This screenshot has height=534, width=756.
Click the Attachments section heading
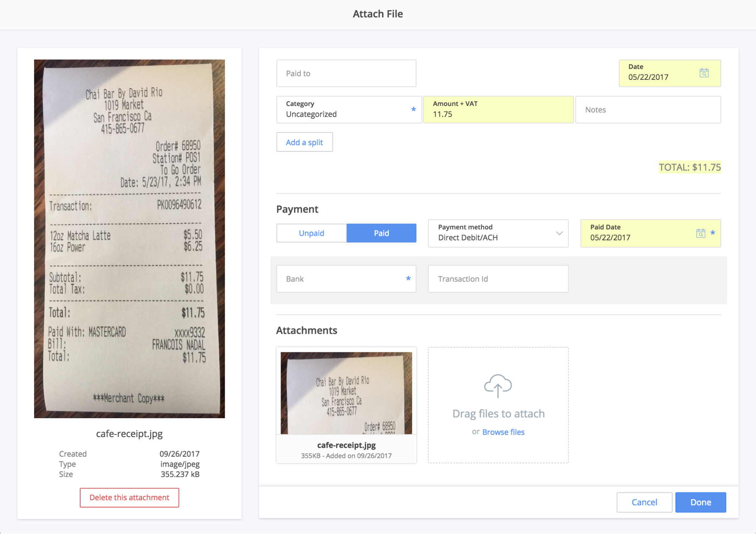(x=306, y=330)
